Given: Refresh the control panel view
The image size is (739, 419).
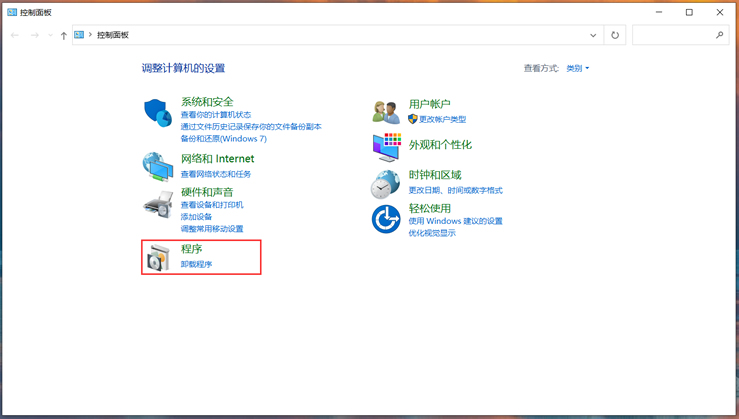Looking at the screenshot, I should click(615, 35).
